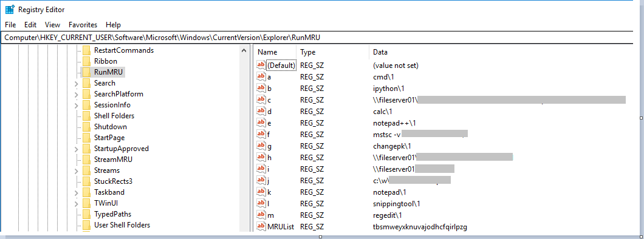Select the value named k
The width and height of the screenshot is (644, 239).
click(x=269, y=192)
